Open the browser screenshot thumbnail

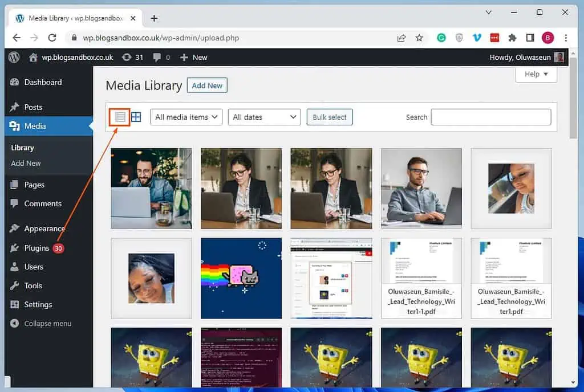click(331, 278)
